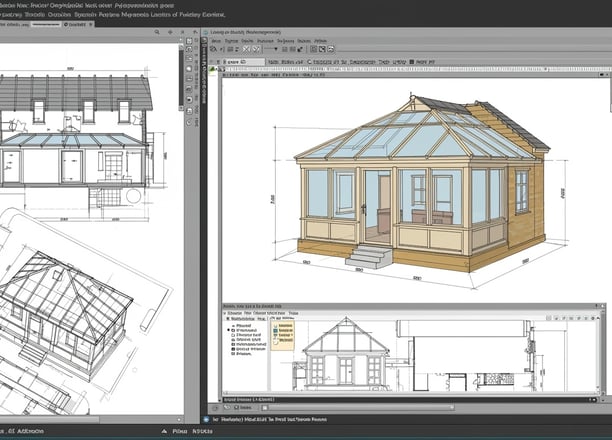
Task: Open the line style dropdown in the main toolbar
Action: tap(271, 49)
